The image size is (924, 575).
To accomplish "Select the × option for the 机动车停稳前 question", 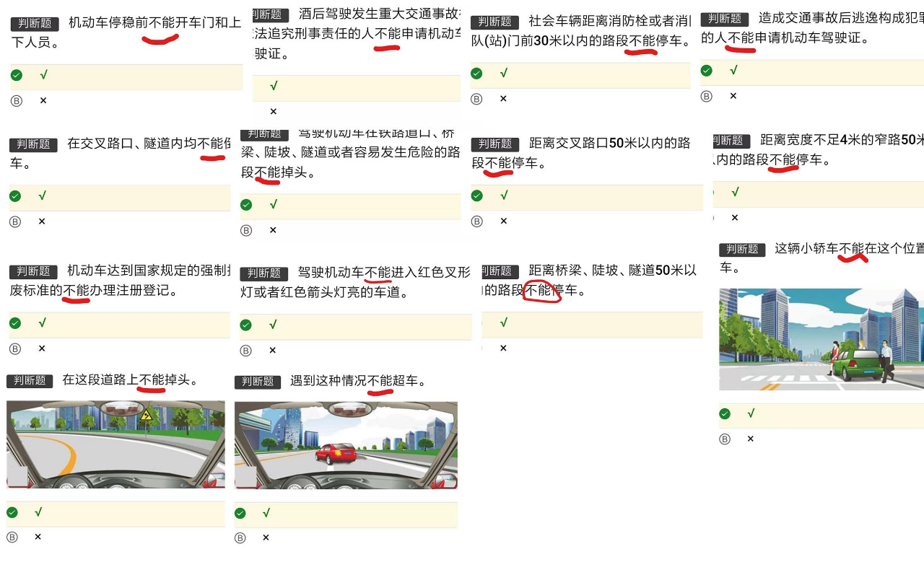I will 43,100.
